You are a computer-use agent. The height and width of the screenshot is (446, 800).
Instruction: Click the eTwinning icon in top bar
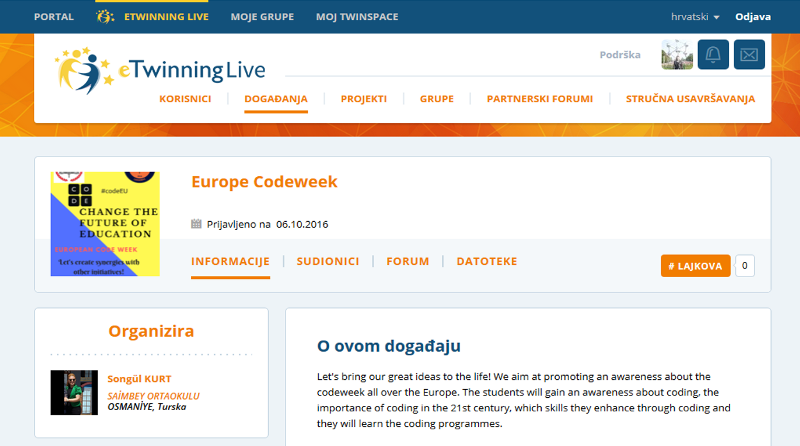(105, 17)
